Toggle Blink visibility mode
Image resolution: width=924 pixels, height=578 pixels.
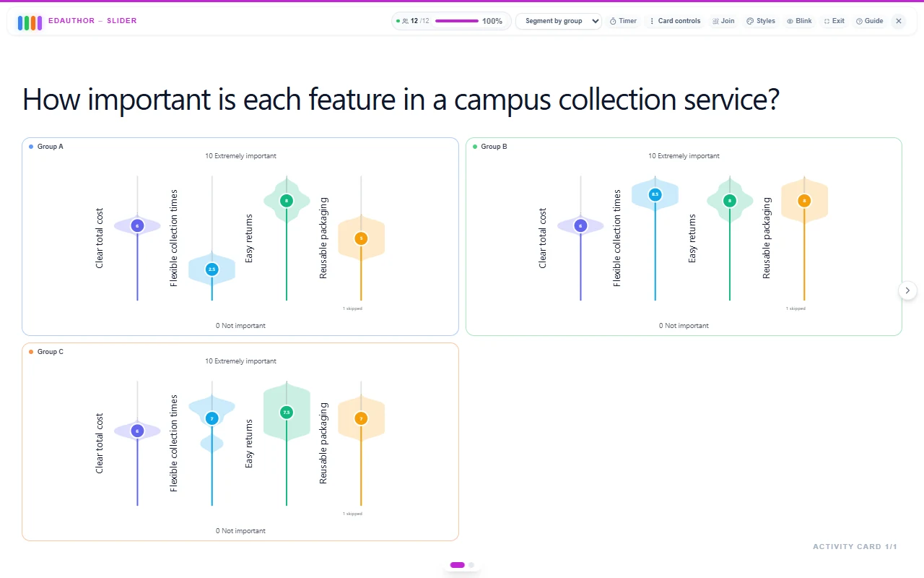[799, 21]
